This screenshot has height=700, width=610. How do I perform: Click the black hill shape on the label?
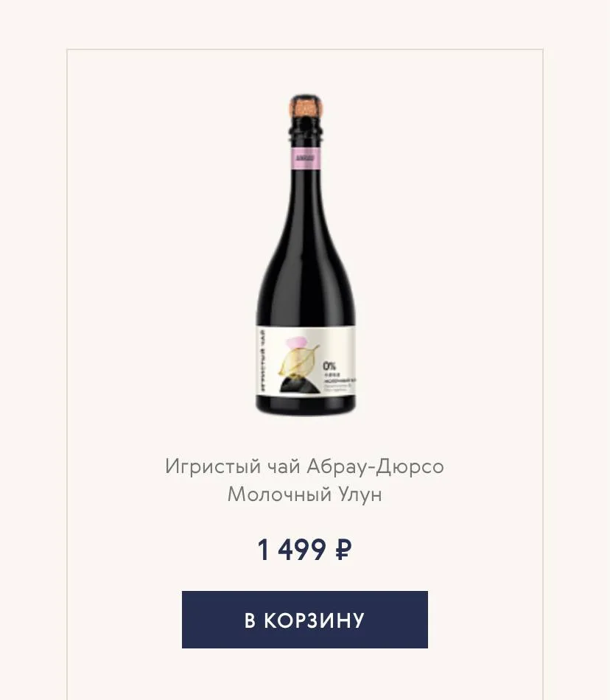point(300,385)
